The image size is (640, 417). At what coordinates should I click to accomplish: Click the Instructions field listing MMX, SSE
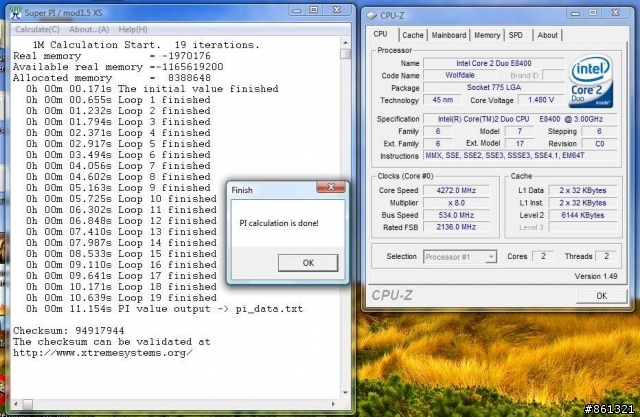click(x=520, y=155)
